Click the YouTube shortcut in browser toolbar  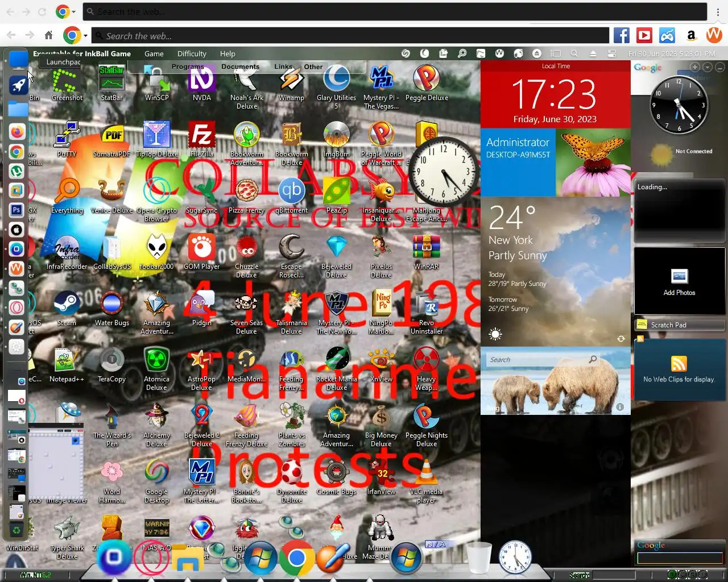click(644, 35)
